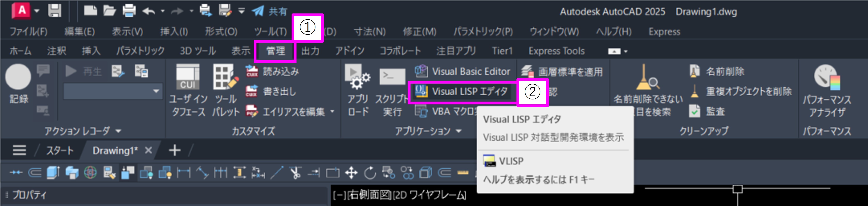This screenshot has height=206, width=868.
Task: Click the scissors Trim icon
Action: (x=296, y=173)
